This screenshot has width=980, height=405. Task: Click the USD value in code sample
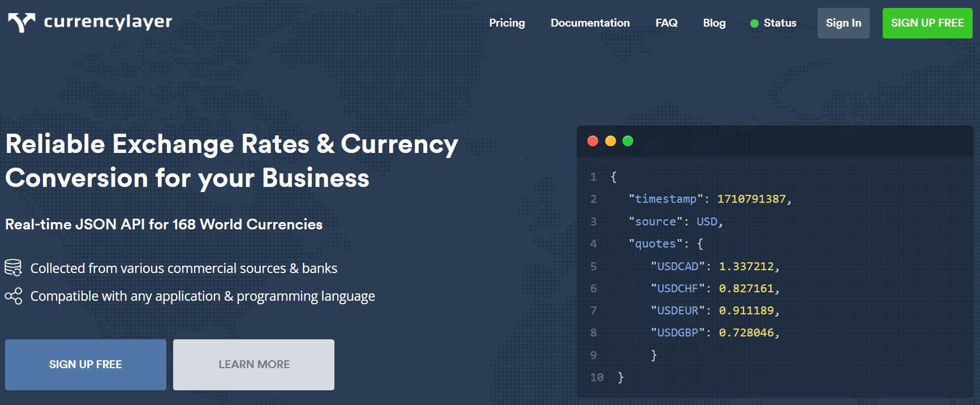(707, 221)
